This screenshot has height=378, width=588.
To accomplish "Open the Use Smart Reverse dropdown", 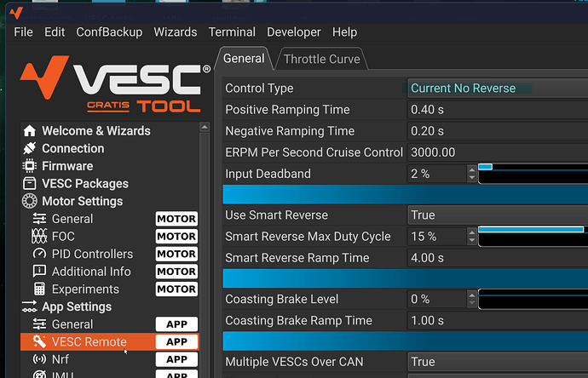I will coord(498,215).
